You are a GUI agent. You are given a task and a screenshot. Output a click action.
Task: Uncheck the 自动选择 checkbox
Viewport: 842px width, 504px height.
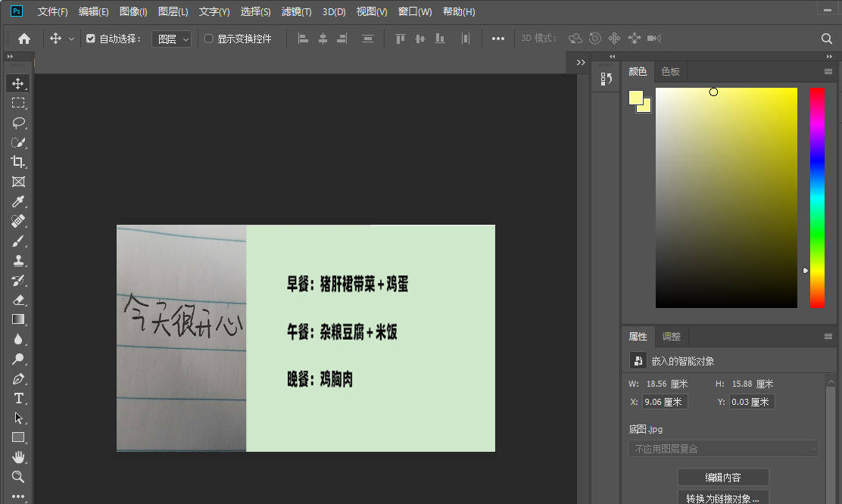[x=91, y=39]
